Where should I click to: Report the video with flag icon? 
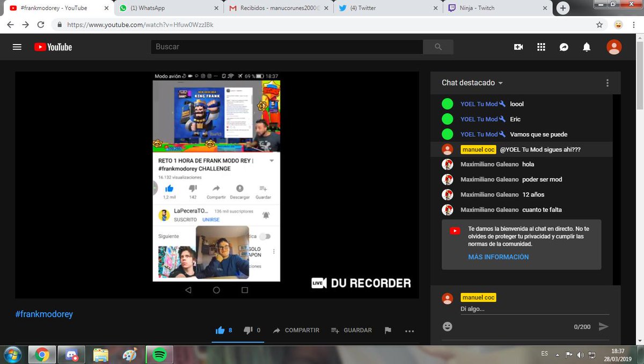click(387, 330)
